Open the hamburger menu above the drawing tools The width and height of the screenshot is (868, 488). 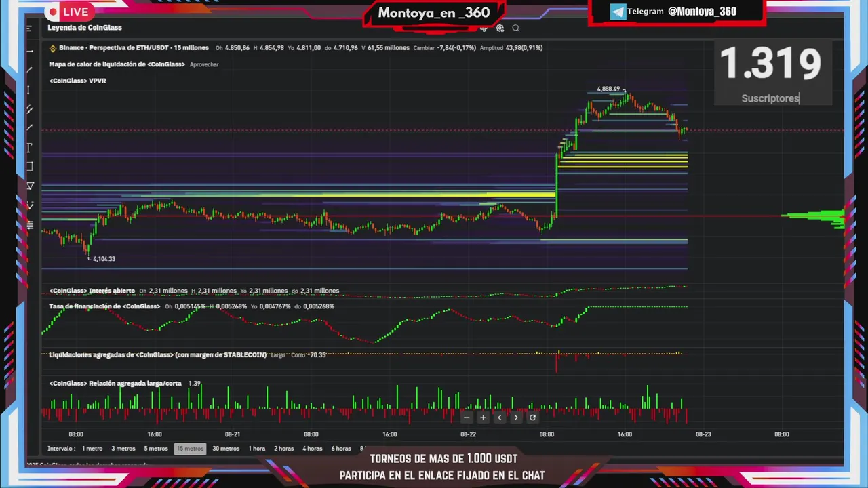click(x=29, y=28)
